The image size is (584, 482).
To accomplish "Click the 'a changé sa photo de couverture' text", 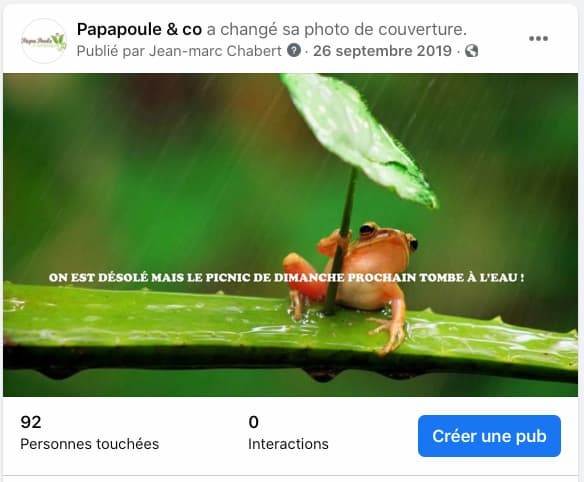I will point(337,29).
